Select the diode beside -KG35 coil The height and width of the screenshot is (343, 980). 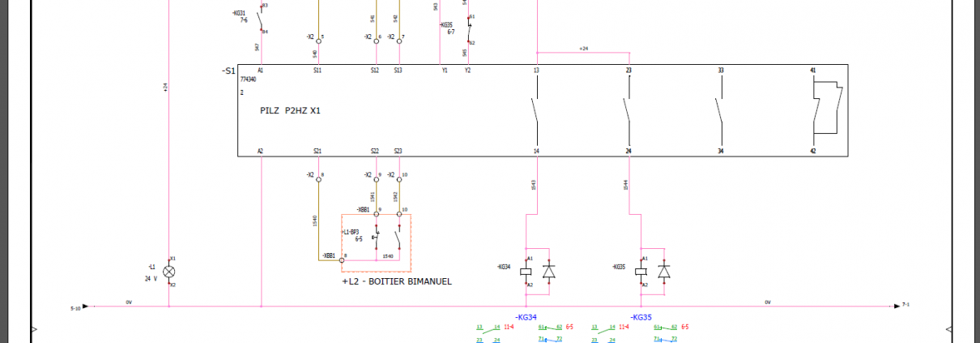click(x=664, y=272)
